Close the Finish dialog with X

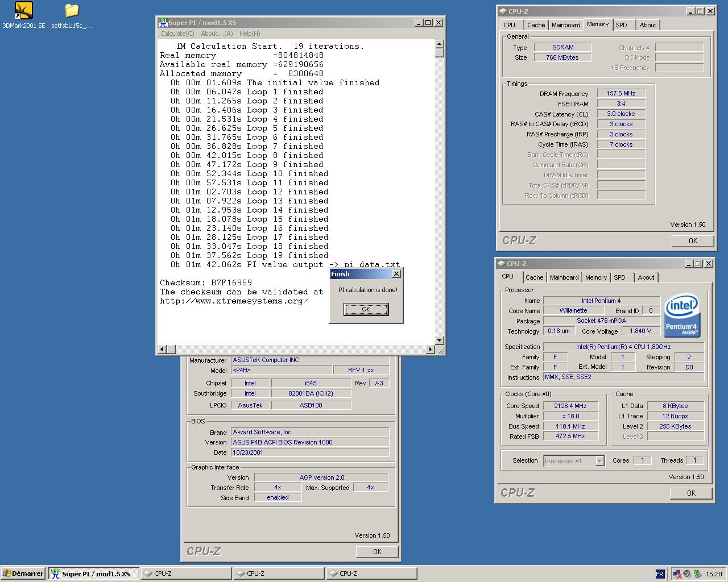click(396, 274)
